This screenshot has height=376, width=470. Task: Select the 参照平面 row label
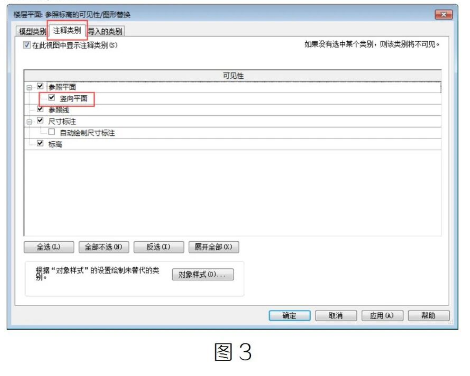(x=62, y=87)
